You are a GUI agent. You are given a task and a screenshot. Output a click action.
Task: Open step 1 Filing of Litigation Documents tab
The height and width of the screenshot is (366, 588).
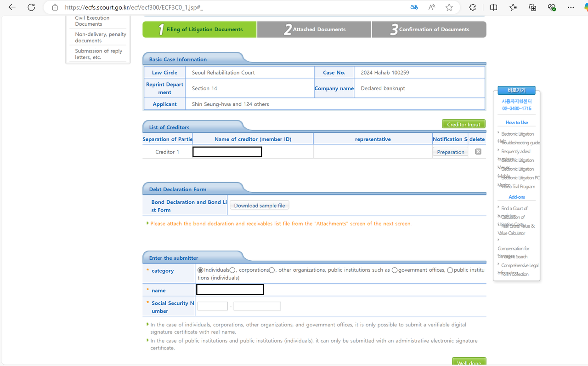tap(199, 29)
